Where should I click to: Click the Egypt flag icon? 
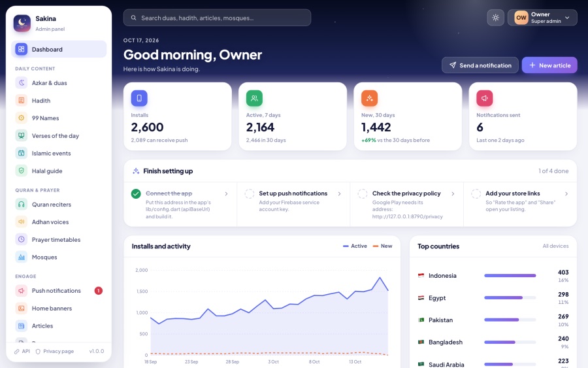pyautogui.click(x=421, y=298)
